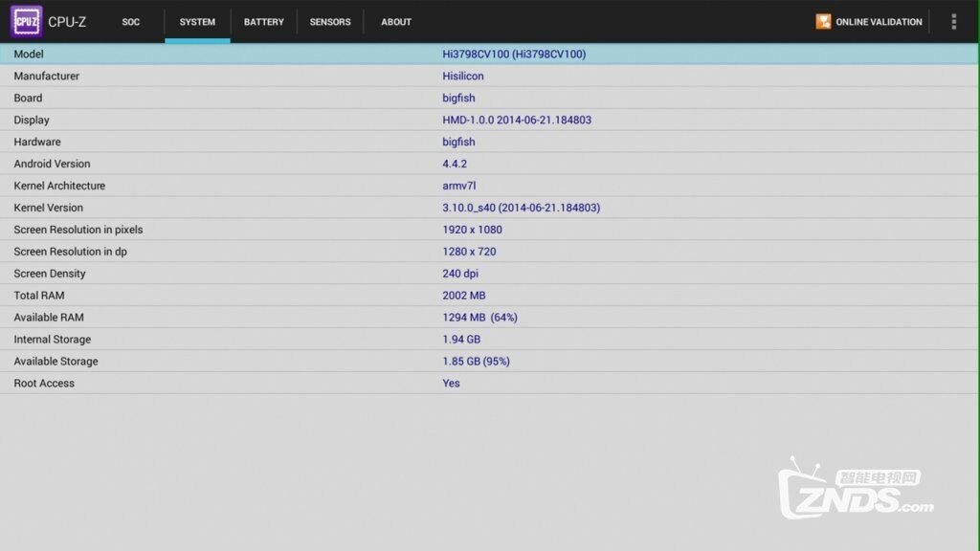Image resolution: width=980 pixels, height=551 pixels.
Task: Select the Android Version row
Action: click(490, 164)
